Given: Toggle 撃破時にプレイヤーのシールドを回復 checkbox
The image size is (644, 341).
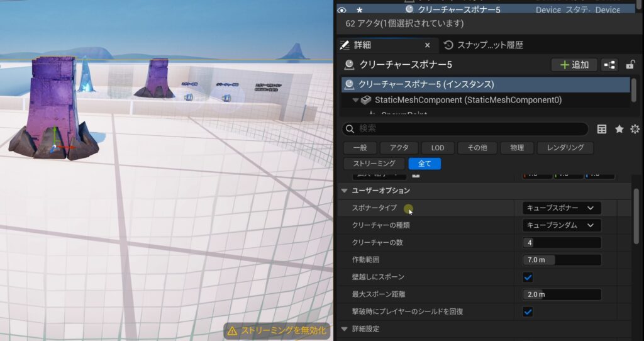Looking at the screenshot, I should (x=528, y=311).
